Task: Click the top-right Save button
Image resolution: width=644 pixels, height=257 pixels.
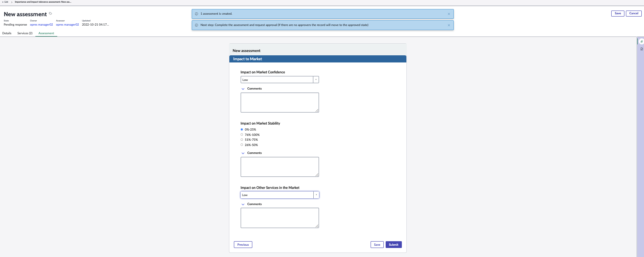Action: 618,14
